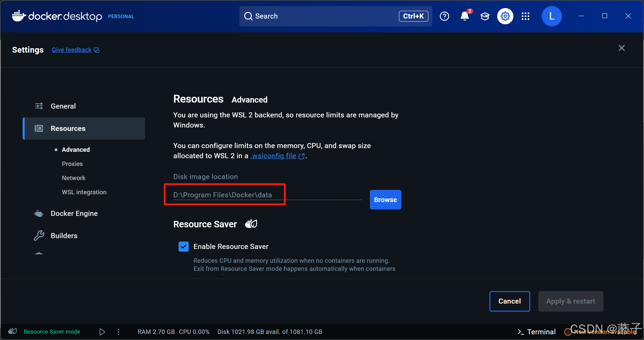Open the Help question mark icon
This screenshot has height=340, width=644.
pos(445,16)
